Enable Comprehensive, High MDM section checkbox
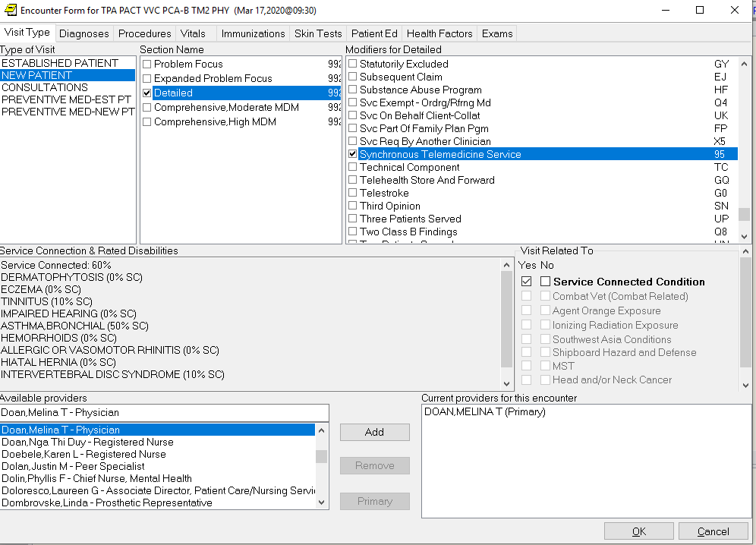The height and width of the screenshot is (545, 756). pos(147,122)
